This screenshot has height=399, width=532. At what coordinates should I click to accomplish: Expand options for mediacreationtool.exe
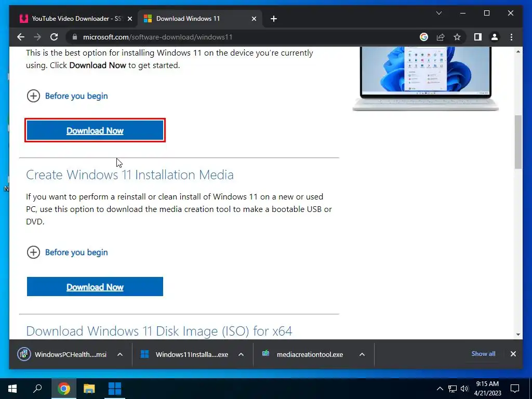(362, 354)
